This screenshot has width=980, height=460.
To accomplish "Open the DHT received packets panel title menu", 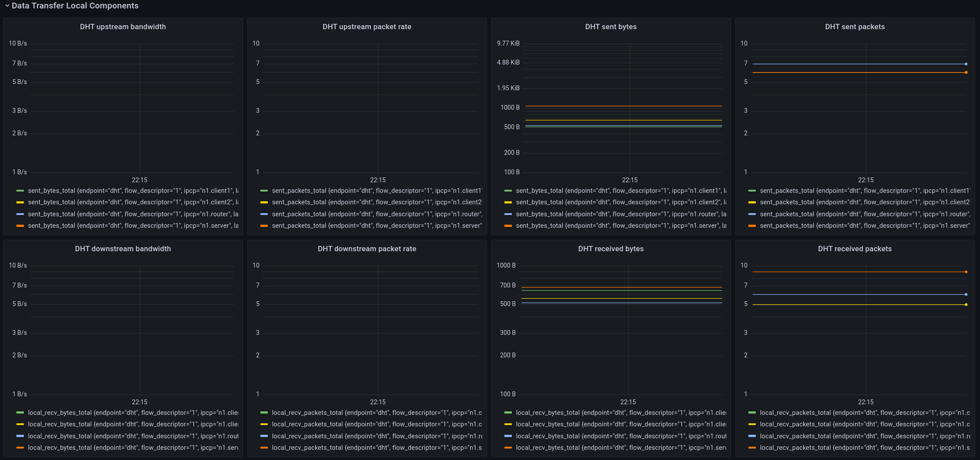I will (854, 249).
